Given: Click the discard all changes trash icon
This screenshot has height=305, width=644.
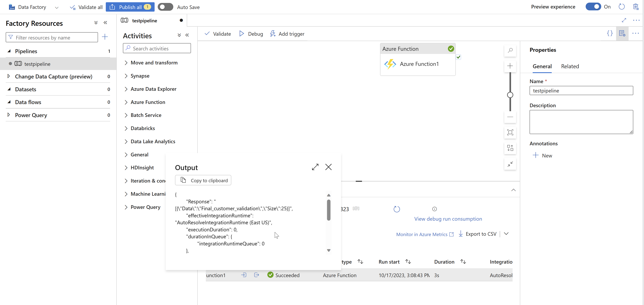Looking at the screenshot, I should click(x=636, y=7).
